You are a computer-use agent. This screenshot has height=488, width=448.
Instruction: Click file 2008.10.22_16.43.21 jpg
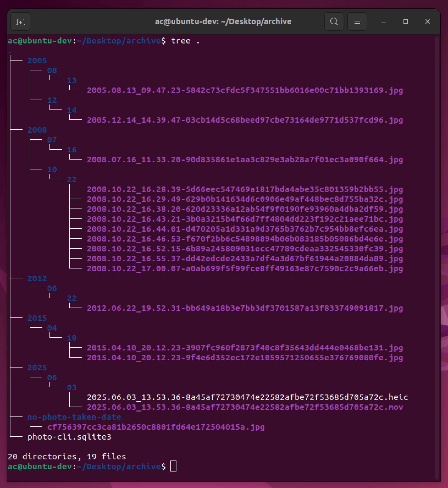coord(245,219)
